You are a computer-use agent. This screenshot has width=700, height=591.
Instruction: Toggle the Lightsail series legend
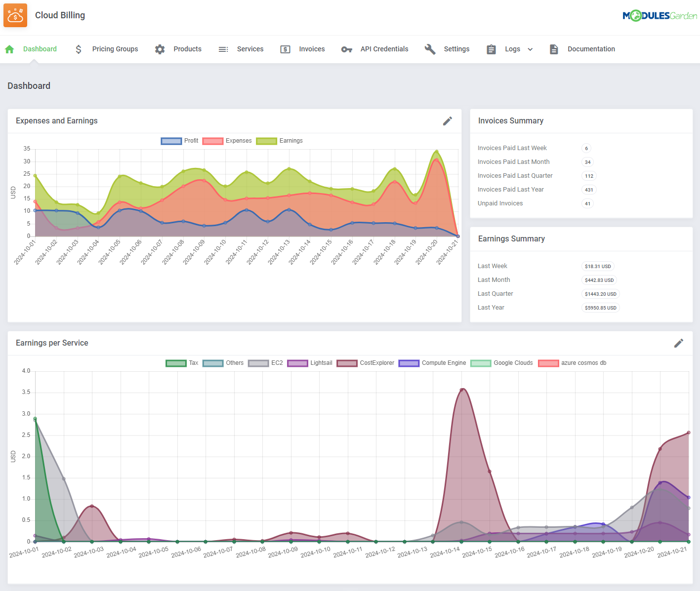(310, 363)
